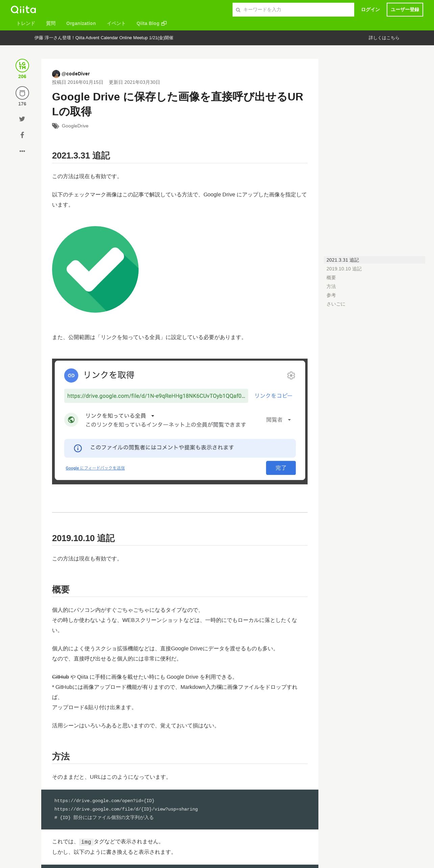
Task: Click the search magnifier icon
Action: (x=238, y=10)
